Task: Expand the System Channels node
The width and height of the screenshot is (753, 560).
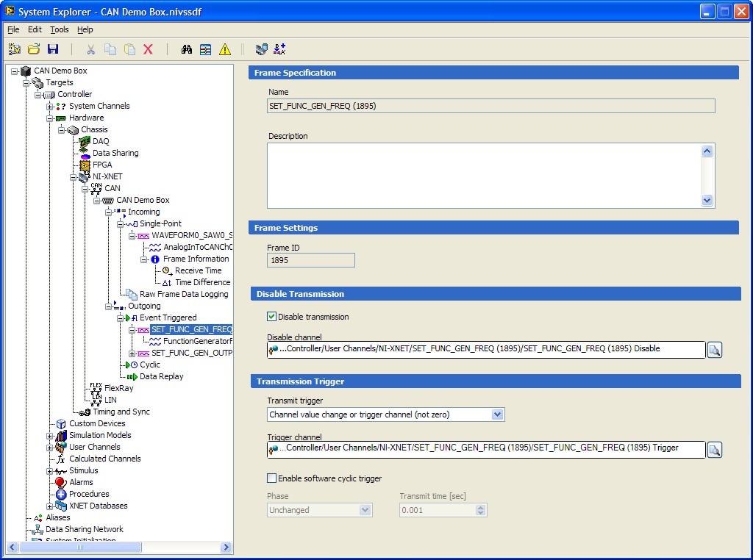Action: [x=49, y=107]
